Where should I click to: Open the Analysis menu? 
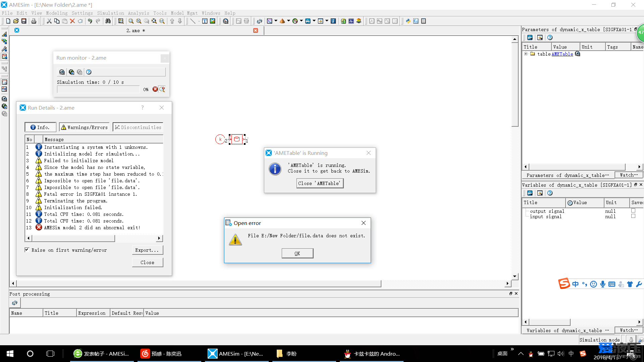click(138, 13)
